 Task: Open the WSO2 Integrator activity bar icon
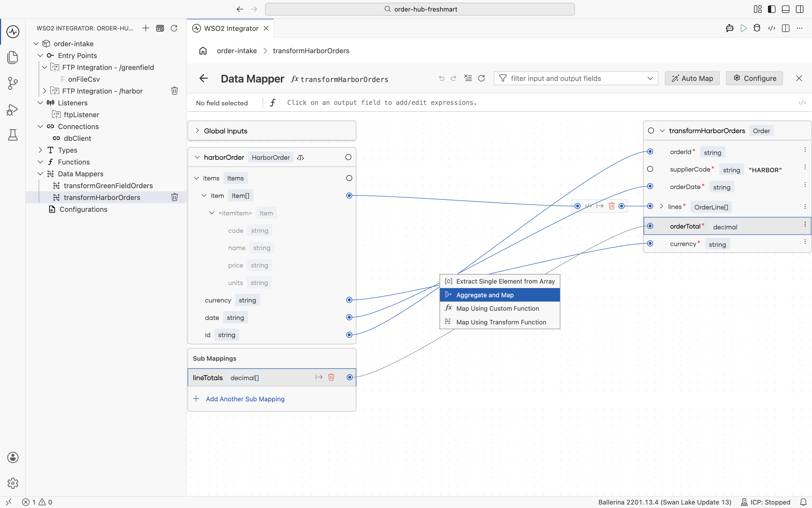[13, 32]
